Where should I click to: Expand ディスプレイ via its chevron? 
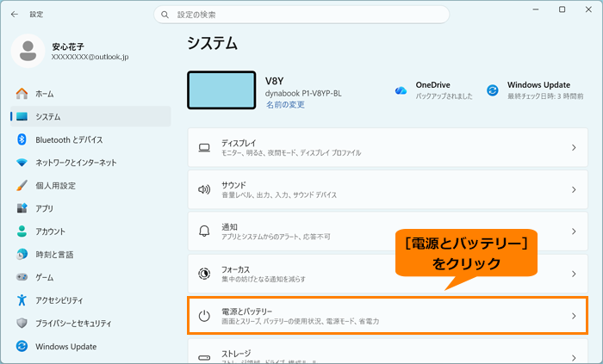point(574,148)
